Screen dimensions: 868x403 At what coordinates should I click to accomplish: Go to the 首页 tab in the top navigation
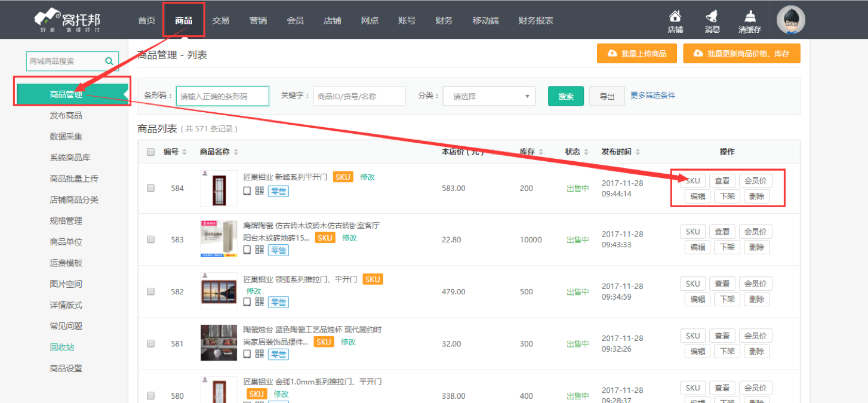146,20
